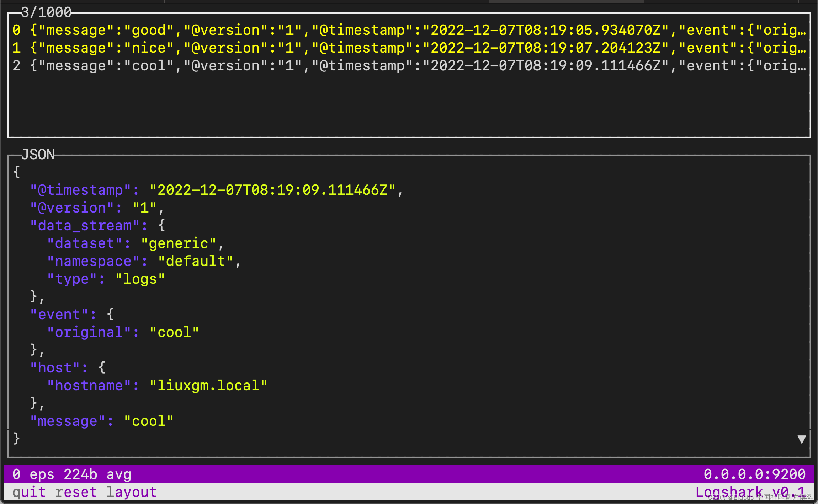The width and height of the screenshot is (818, 504).
Task: Click the down triangle scroll indicator
Action: click(x=801, y=439)
